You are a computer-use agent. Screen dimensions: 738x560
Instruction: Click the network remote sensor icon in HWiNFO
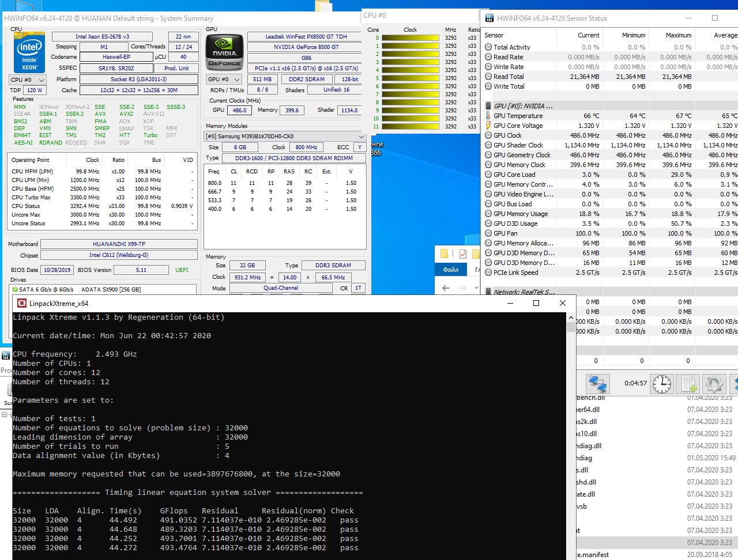point(597,383)
